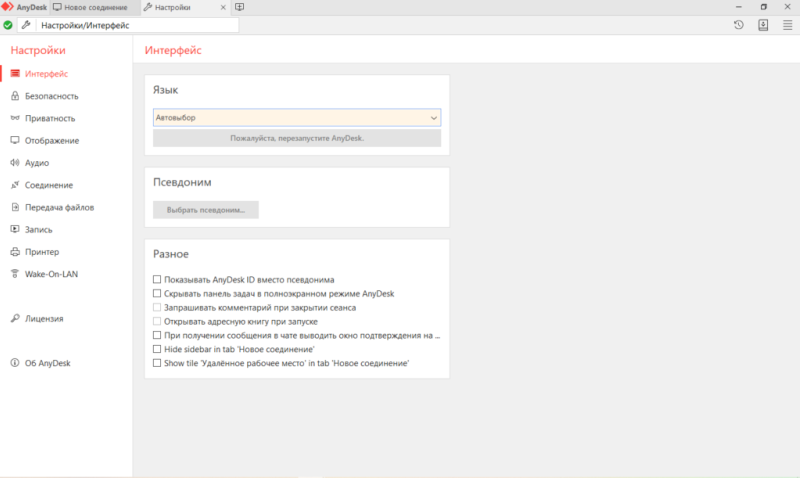This screenshot has height=478, width=800.
Task: Go to Передача файлов settings
Action: (59, 207)
